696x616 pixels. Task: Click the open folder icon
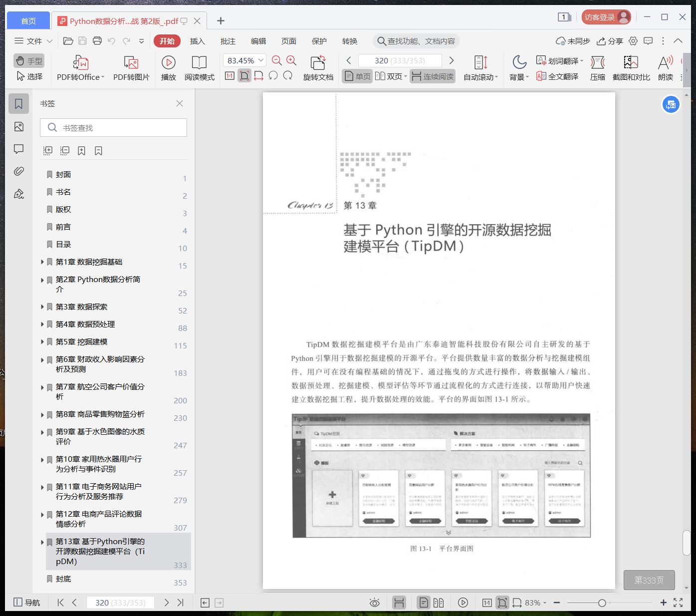[x=68, y=41]
